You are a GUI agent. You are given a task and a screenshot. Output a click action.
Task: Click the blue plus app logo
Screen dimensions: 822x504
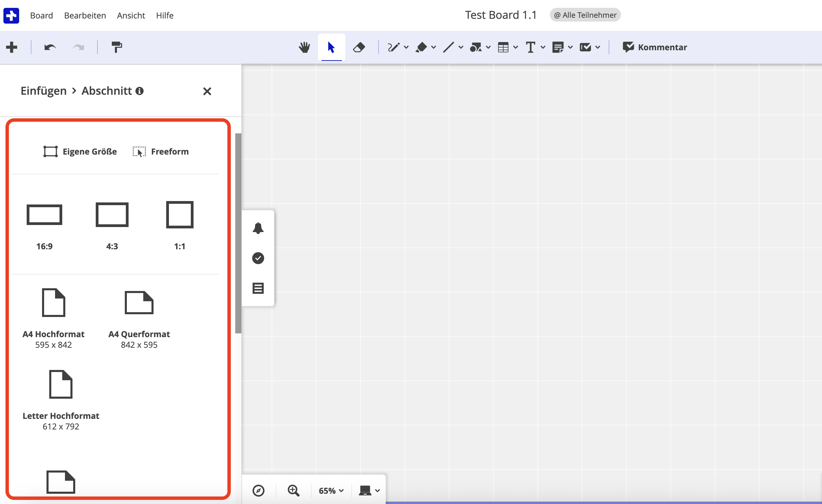[11, 16]
